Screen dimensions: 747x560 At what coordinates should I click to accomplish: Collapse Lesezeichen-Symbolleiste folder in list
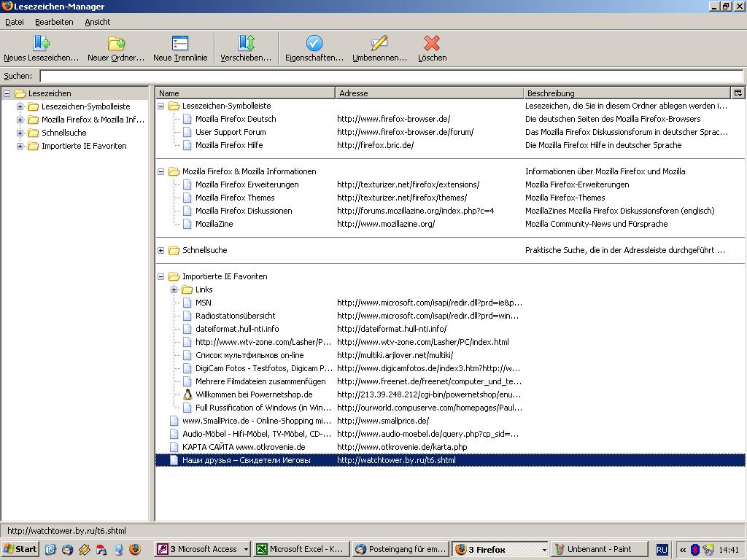[161, 106]
